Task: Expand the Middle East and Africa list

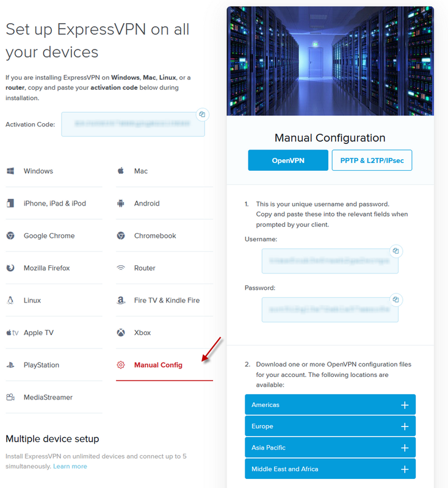Action: (x=330, y=468)
